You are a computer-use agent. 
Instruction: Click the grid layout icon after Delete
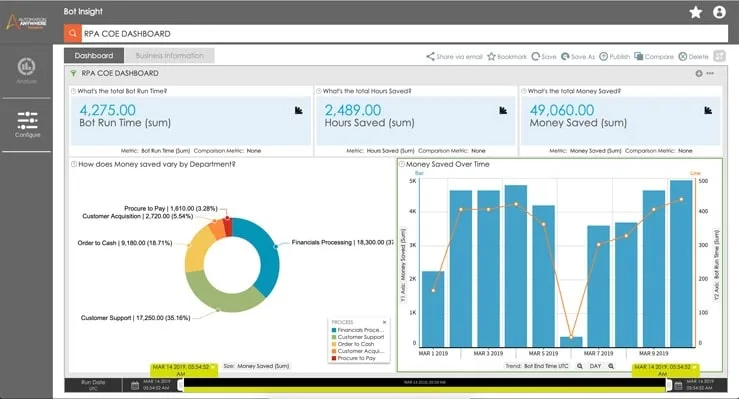(719, 56)
